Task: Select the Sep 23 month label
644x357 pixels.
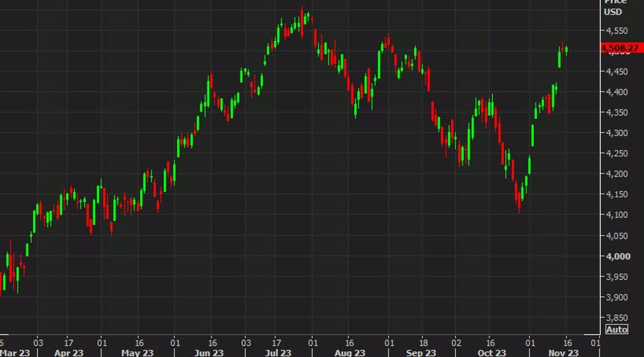Action: 420,352
